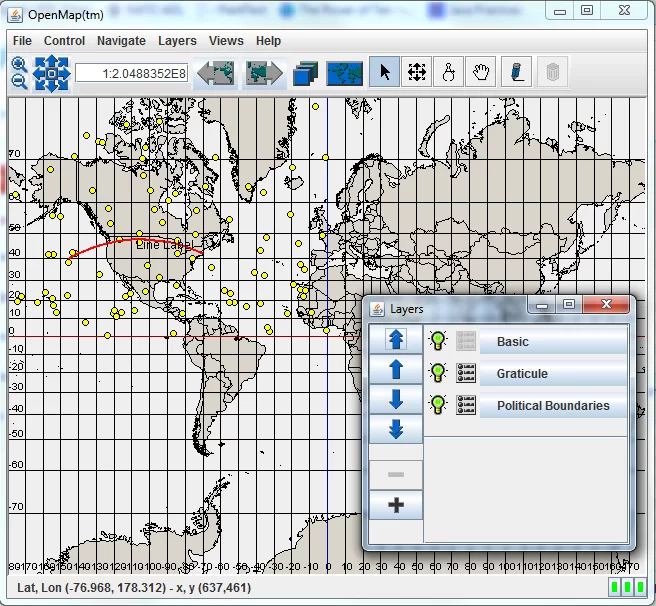Click the zoom out magnifier icon
The width and height of the screenshot is (656, 606).
click(x=19, y=82)
